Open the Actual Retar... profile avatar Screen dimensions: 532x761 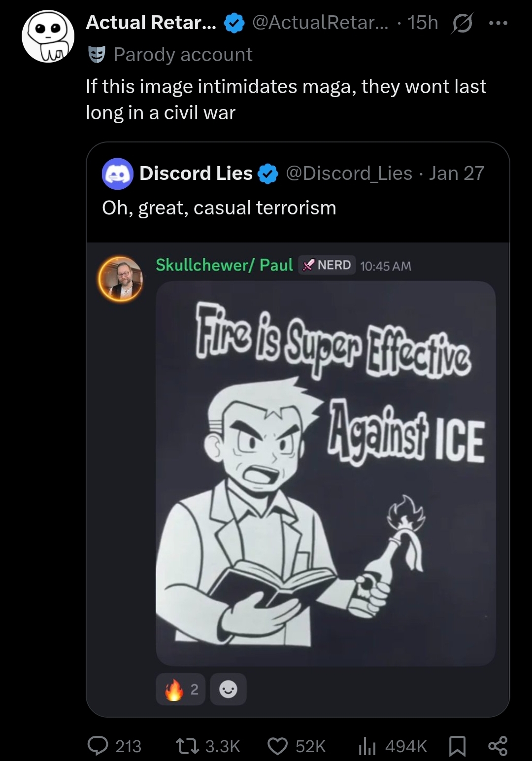coord(48,36)
